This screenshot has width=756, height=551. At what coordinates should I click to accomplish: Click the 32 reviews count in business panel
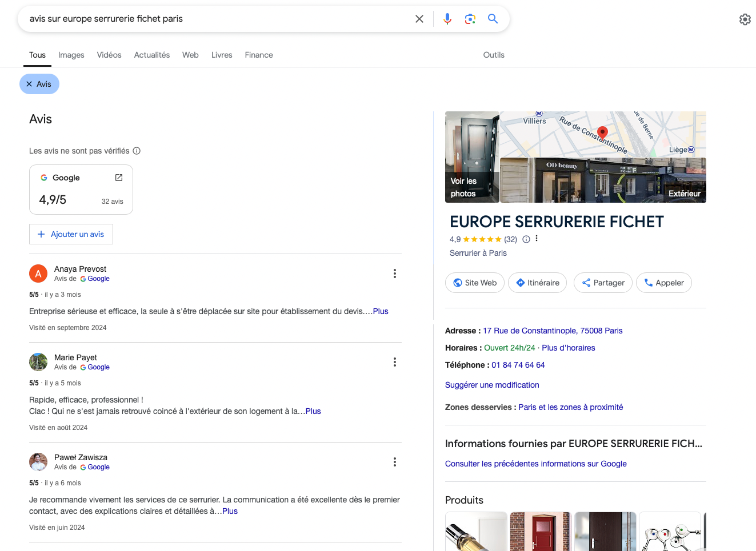coord(510,239)
